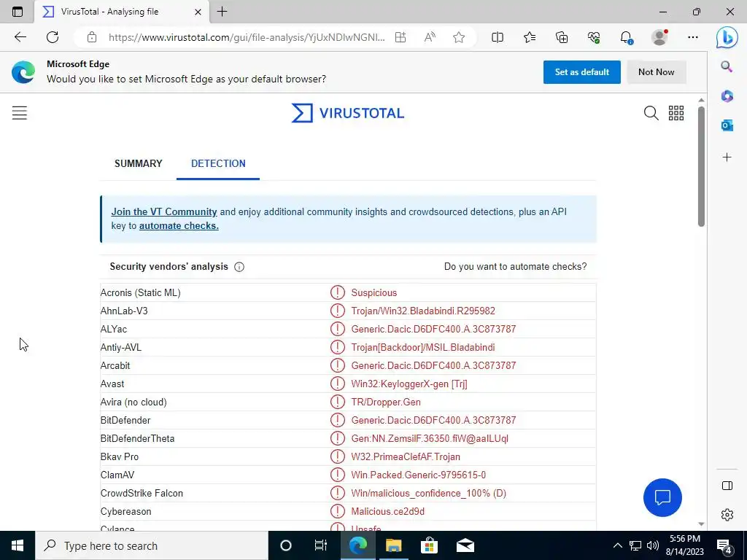Click the W32.PrimeaClefAF.Trojan result
This screenshot has width=747, height=560.
pos(406,456)
